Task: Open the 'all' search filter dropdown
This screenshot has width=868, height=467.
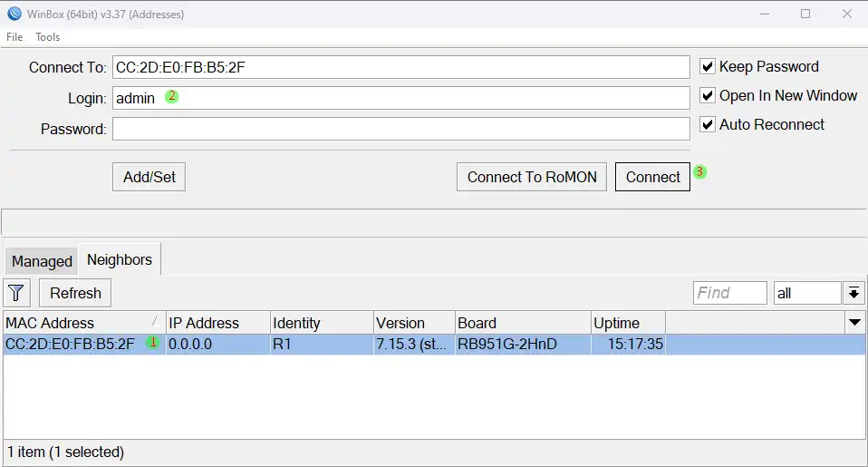Action: [x=853, y=293]
